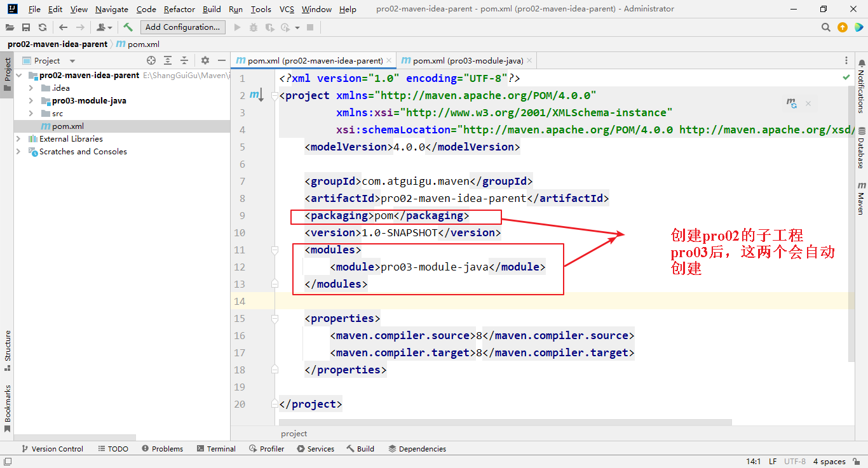Click the Project panel horizontal scrollbar

coord(75,438)
